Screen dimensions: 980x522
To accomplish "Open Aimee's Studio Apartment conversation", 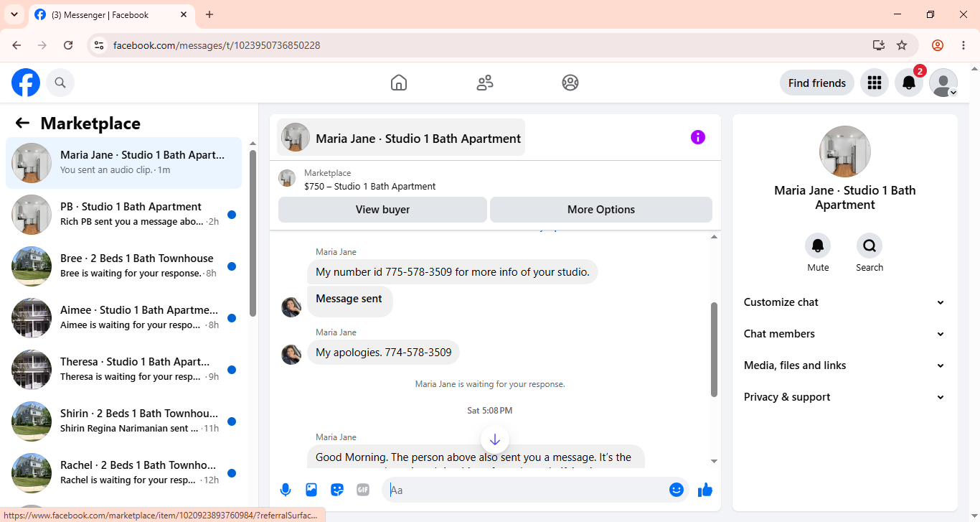I will click(x=123, y=318).
